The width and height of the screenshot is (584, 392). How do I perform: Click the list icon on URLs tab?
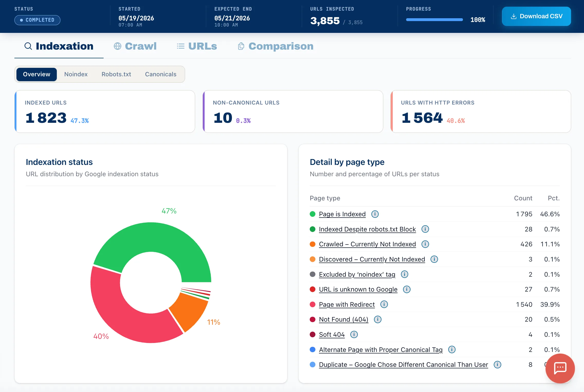tap(181, 46)
